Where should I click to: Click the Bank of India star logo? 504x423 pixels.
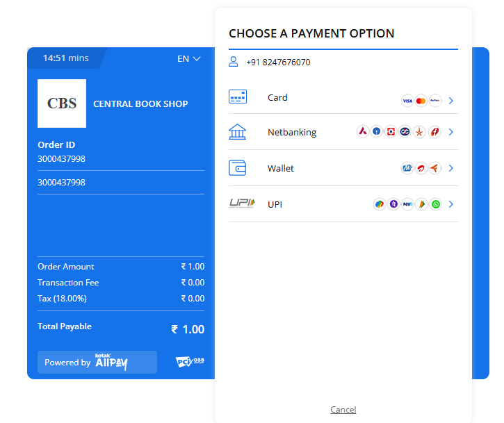point(419,132)
